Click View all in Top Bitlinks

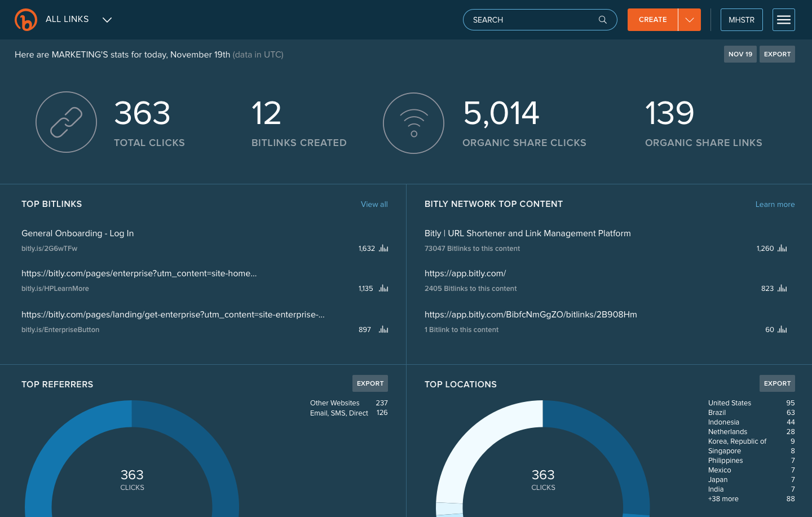(374, 204)
